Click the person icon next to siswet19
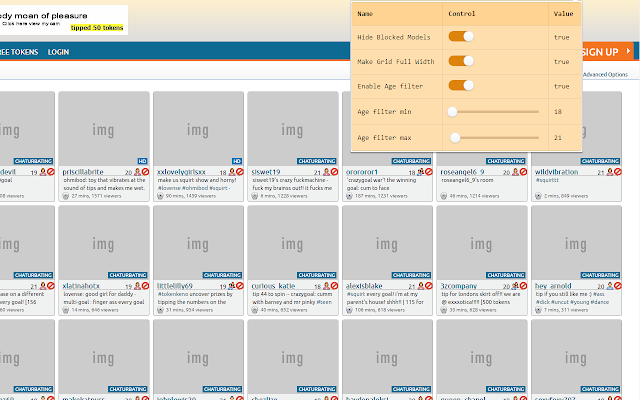This screenshot has height=400, width=640. pyautogui.click(x=327, y=172)
